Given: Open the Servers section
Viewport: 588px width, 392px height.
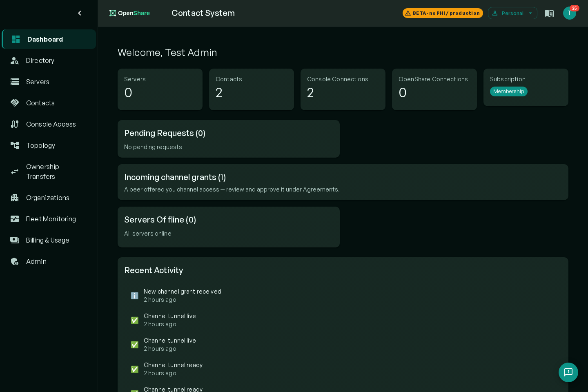Looking at the screenshot, I should [x=49, y=82].
